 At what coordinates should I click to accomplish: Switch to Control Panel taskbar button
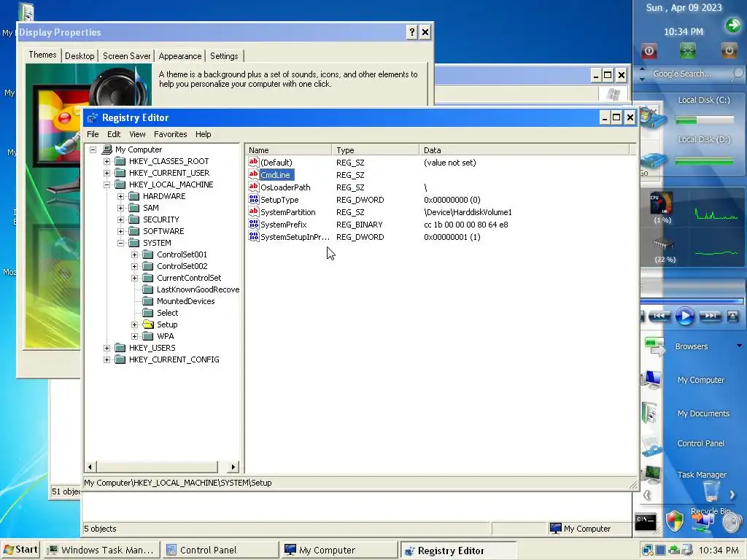(219, 550)
